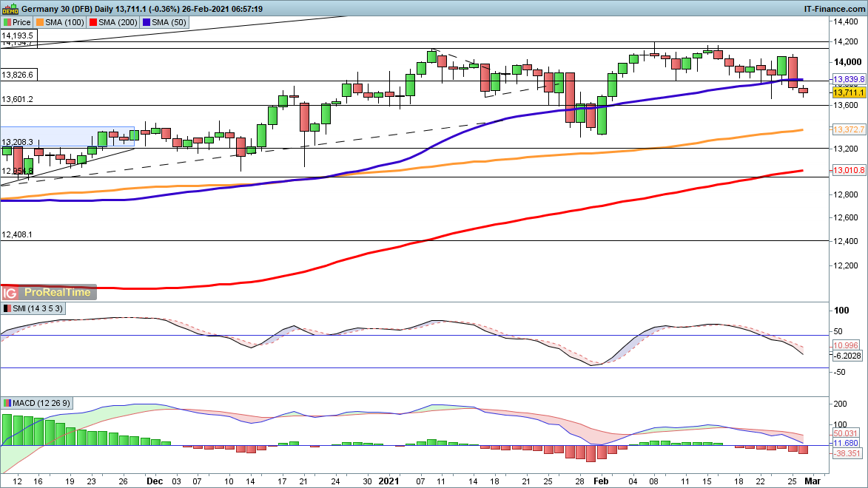The image size is (868, 488).
Task: Click the 14,000 tick on price axis
Action: 847,62
